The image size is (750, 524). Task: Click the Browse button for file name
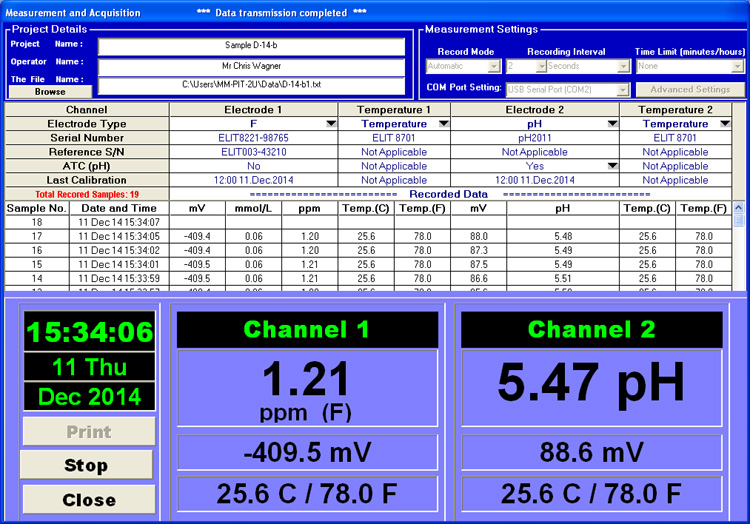tap(50, 91)
